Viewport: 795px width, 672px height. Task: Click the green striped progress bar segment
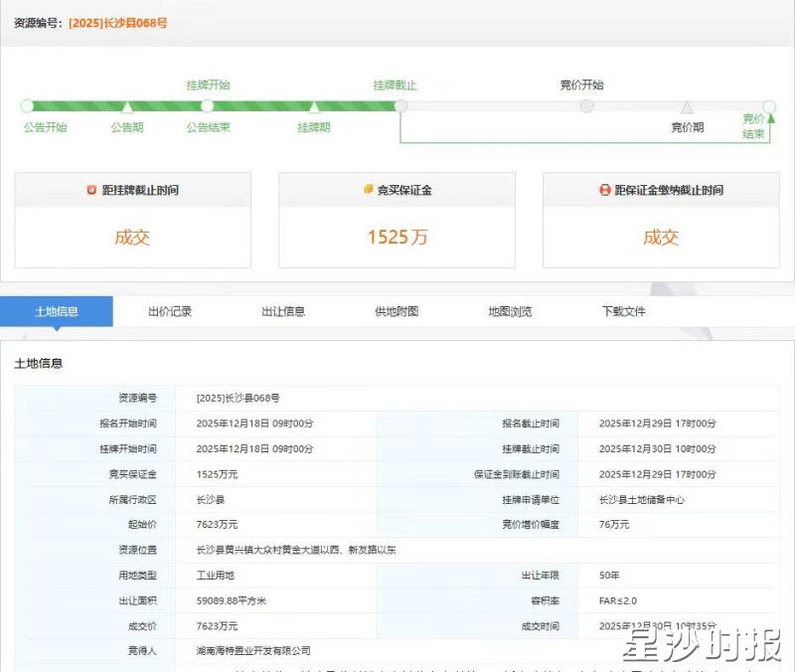[258, 105]
